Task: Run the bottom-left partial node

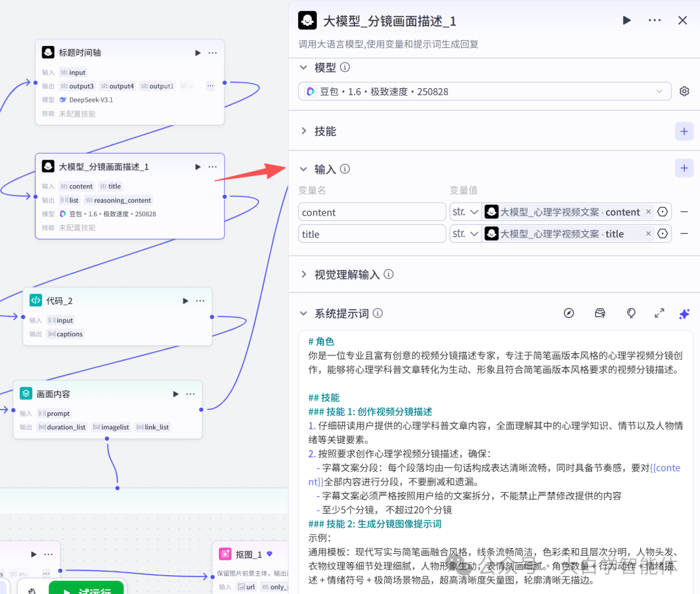Action: [34, 554]
